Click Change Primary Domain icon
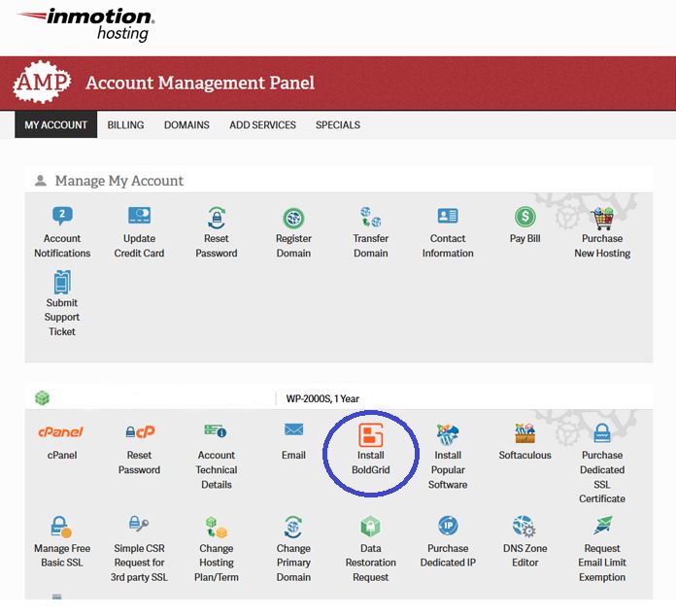676x616 pixels. (293, 527)
